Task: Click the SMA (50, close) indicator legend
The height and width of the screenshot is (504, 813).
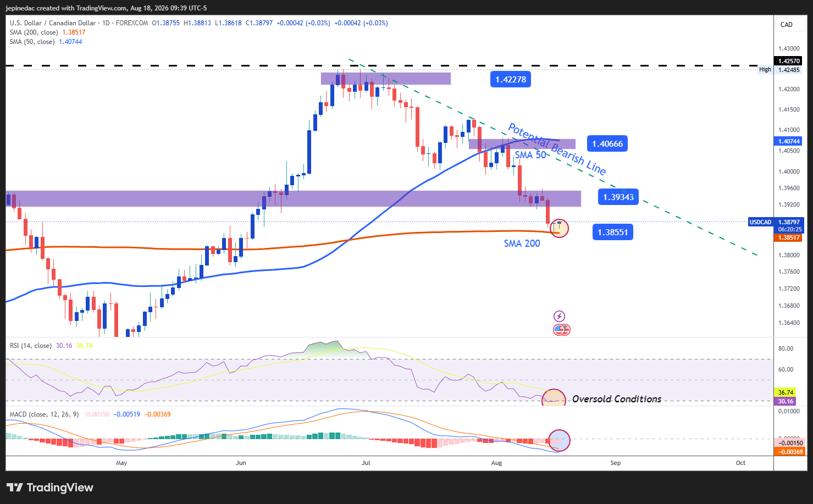Action: click(32, 42)
